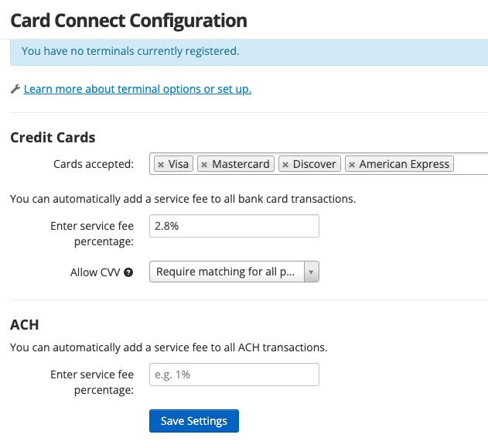This screenshot has height=448, width=488.
Task: Open the Allow CVV dropdown arrow
Action: coord(311,272)
